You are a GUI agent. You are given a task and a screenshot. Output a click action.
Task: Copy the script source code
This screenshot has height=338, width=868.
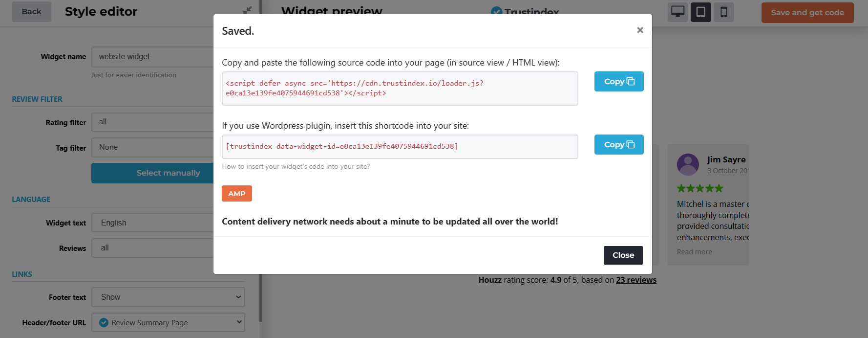coord(619,82)
